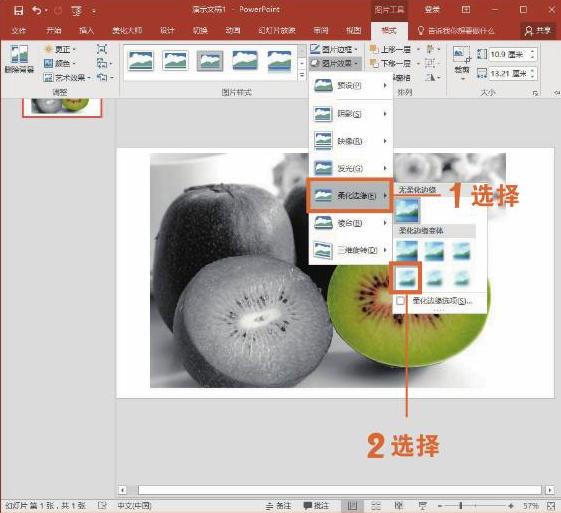Click the Save icon in quick access toolbar
This screenshot has width=561, height=513.
click(18, 10)
